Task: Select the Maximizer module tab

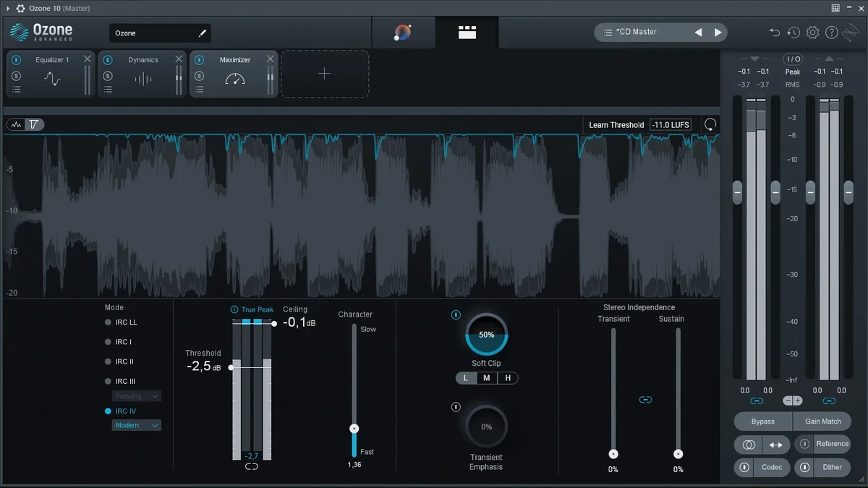Action: 235,74
